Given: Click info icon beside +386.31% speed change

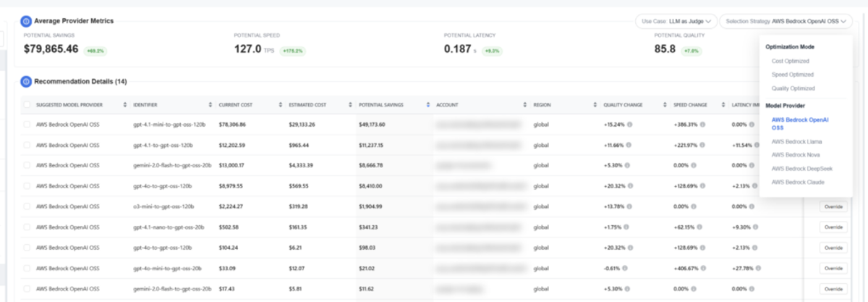Looking at the screenshot, I should coord(702,125).
